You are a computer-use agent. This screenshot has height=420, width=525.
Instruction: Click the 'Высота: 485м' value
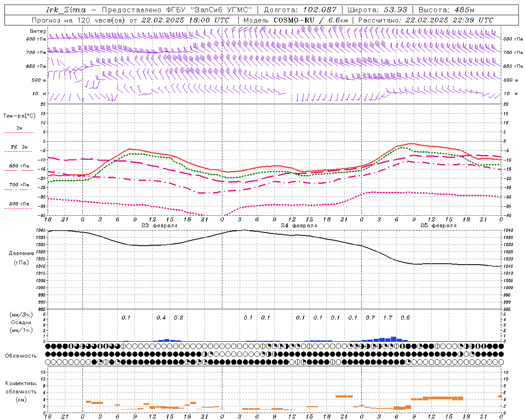[446, 10]
